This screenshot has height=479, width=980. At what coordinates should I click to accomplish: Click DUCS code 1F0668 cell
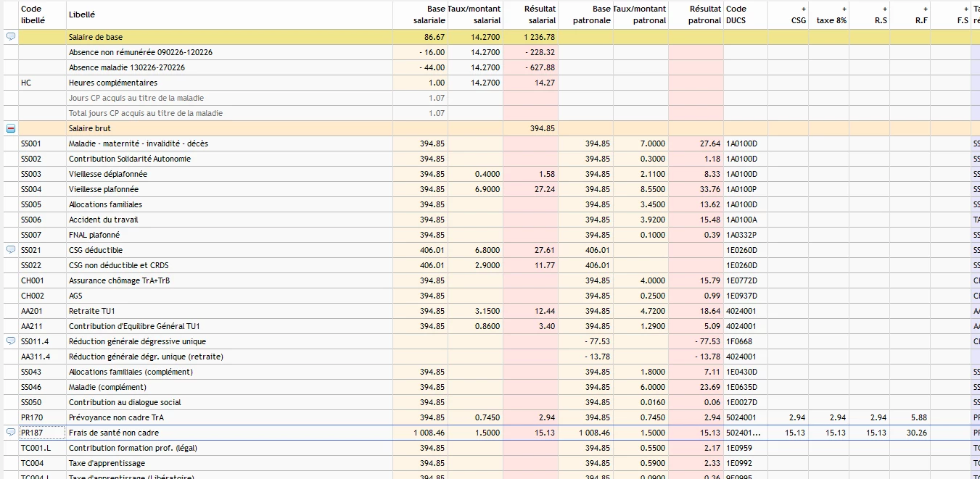click(x=740, y=341)
